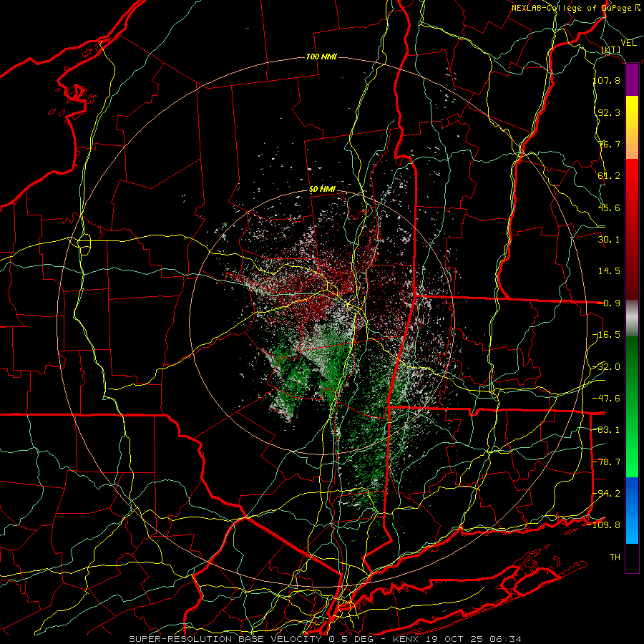The height and width of the screenshot is (644, 644).
Task: Click the green segment of the velocity color bar
Action: [x=632, y=406]
